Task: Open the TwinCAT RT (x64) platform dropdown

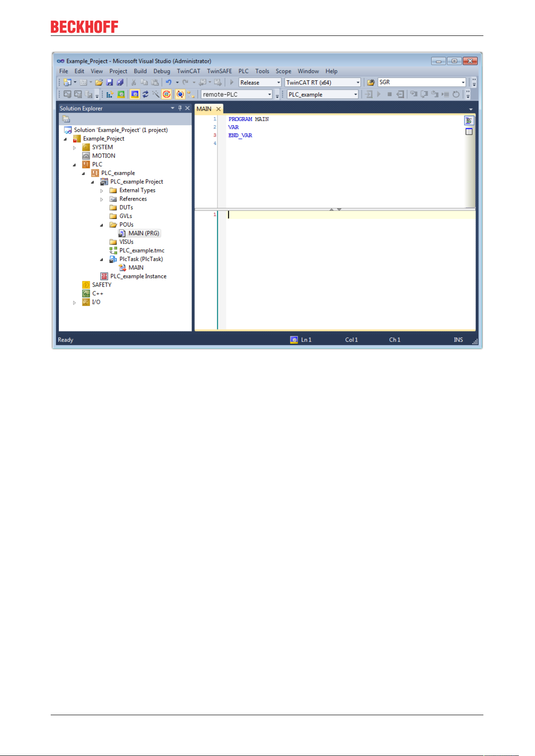Action: (358, 83)
